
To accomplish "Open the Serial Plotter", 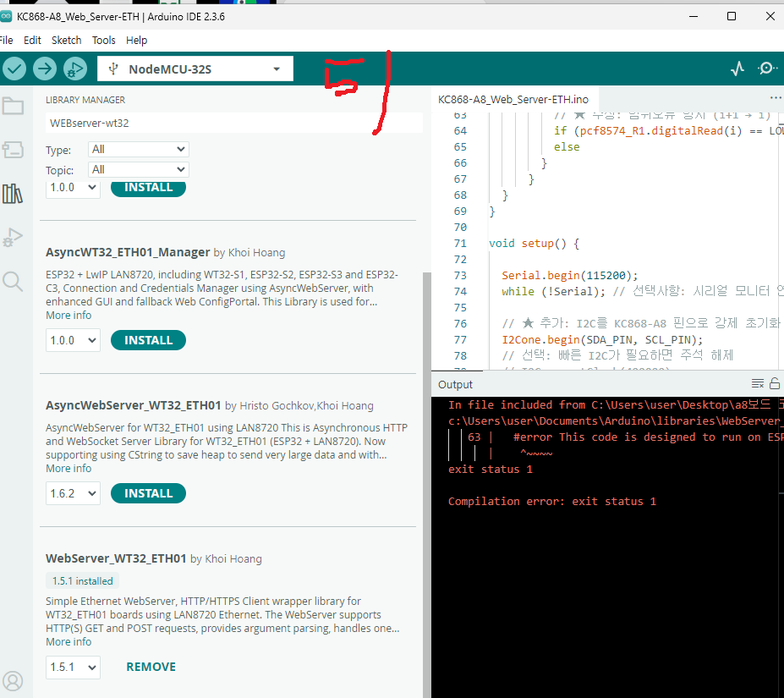I will click(x=737, y=69).
